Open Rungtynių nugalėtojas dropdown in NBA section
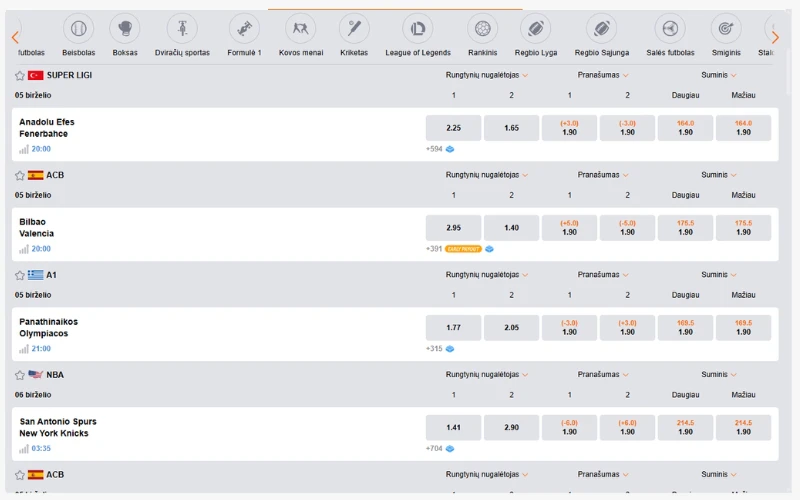The height and width of the screenshot is (500, 800). [x=487, y=374]
